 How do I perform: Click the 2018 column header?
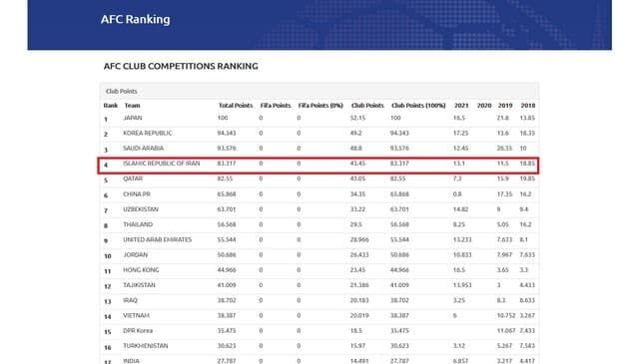tap(528, 106)
